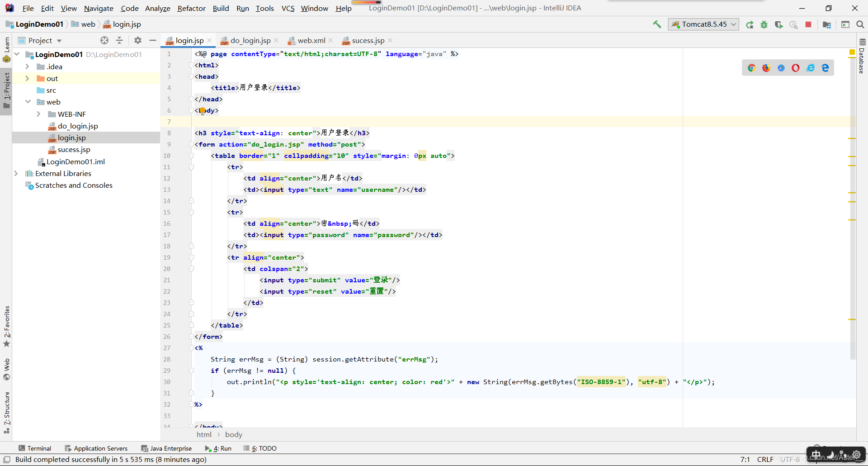This screenshot has width=868, height=466.
Task: Click the Debug bug icon
Action: (764, 24)
